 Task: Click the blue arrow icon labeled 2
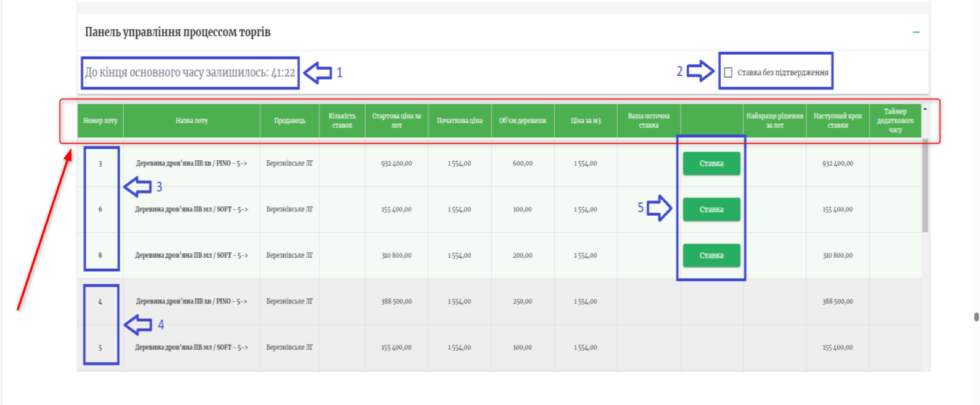[x=700, y=72]
